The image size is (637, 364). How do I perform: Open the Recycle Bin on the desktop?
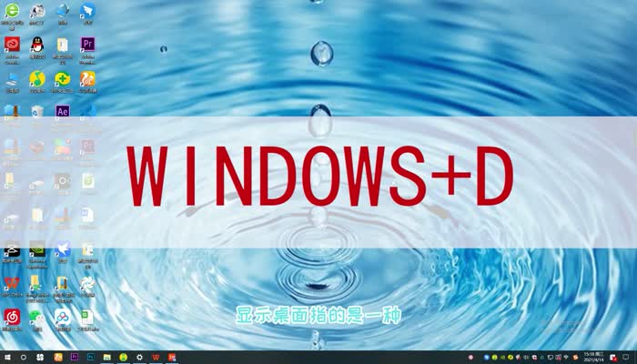(x=37, y=111)
